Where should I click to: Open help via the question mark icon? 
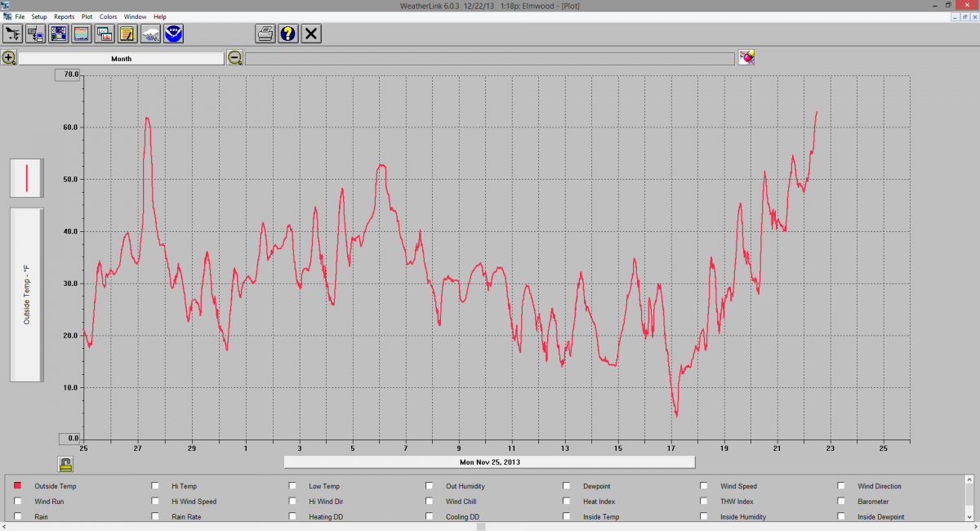point(288,33)
